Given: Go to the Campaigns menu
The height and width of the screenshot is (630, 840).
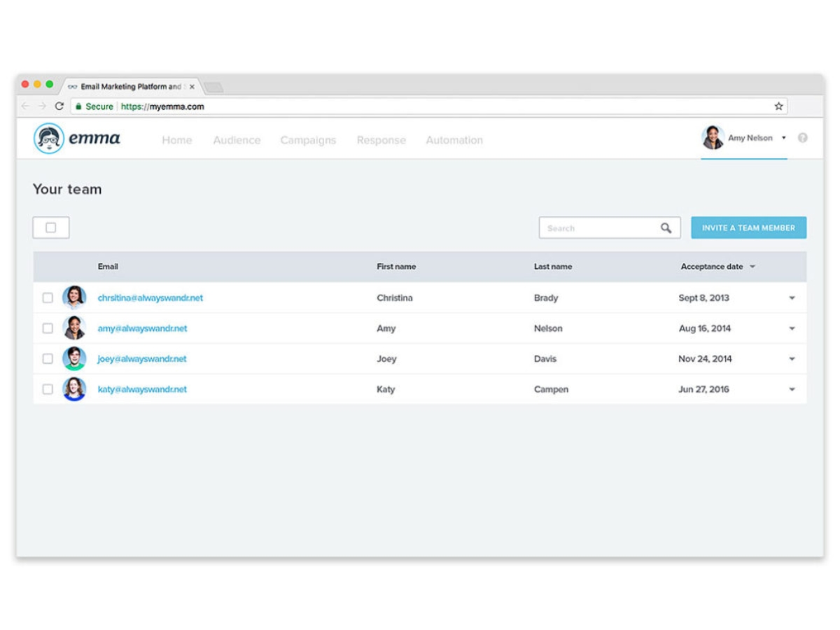Looking at the screenshot, I should pos(308,140).
